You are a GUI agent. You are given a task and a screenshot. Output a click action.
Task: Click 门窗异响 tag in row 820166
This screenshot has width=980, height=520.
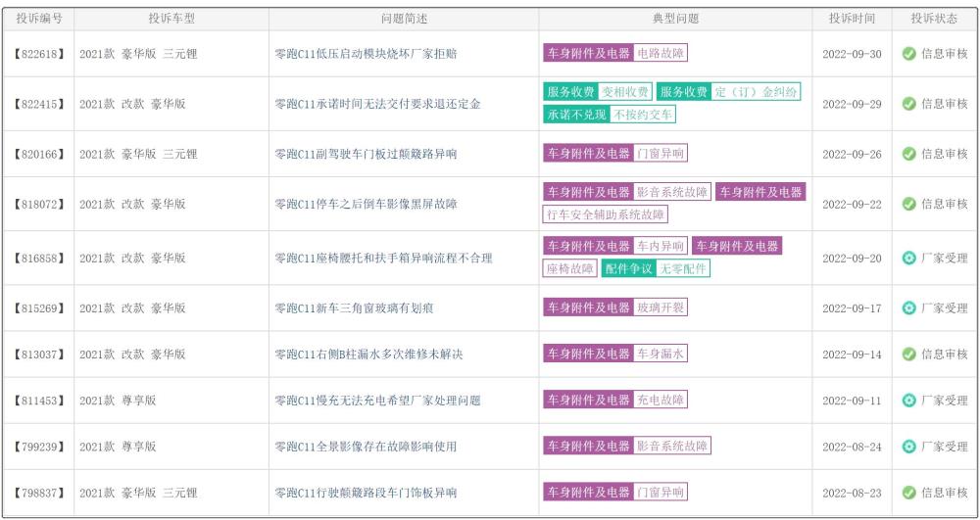click(661, 153)
